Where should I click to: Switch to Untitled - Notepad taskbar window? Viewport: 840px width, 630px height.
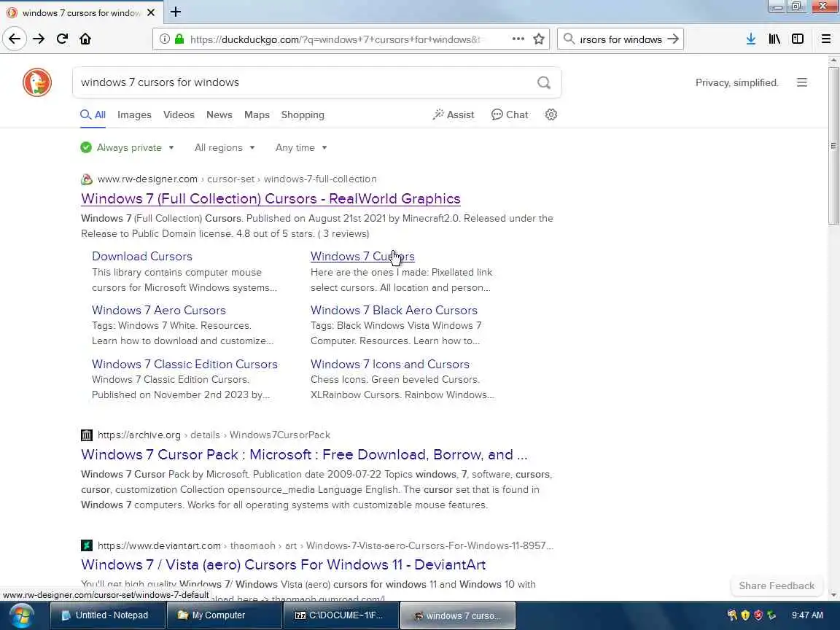pyautogui.click(x=106, y=615)
